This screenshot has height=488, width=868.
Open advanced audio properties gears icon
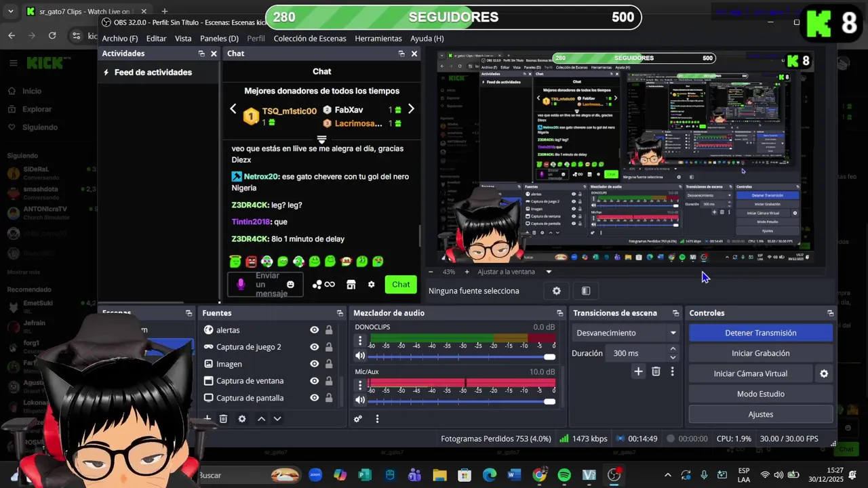point(358,419)
